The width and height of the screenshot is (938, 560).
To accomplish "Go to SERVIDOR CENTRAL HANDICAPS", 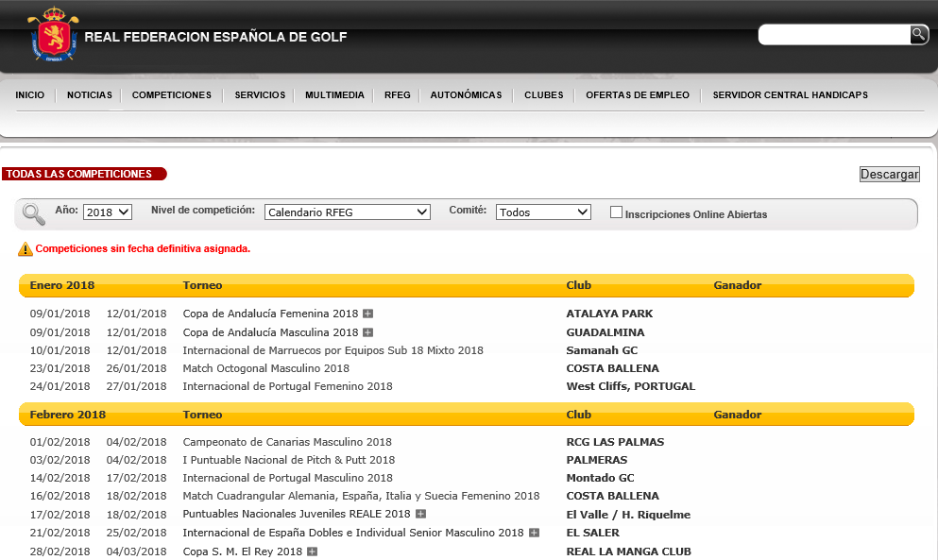I will tap(790, 95).
